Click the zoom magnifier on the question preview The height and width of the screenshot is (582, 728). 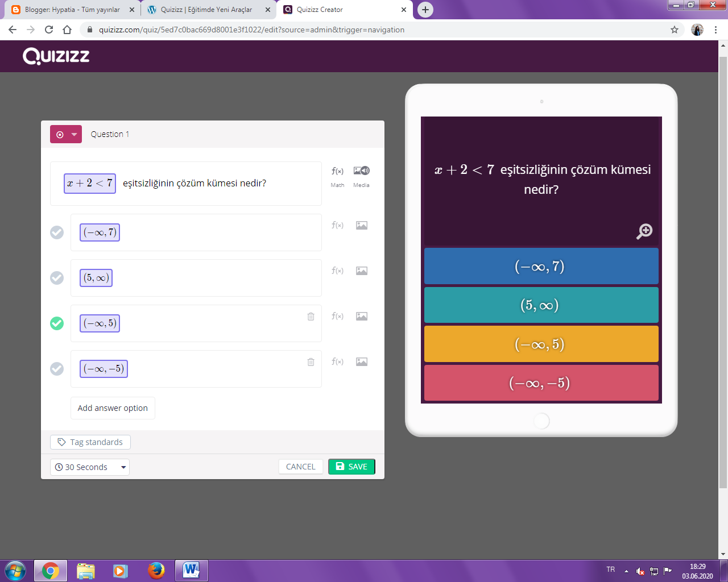[x=644, y=231]
